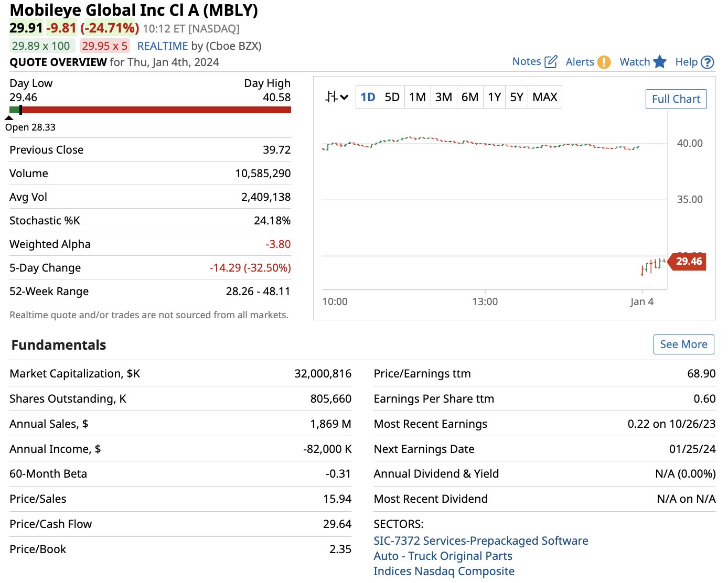The image size is (728, 583).
Task: Open the Alerts link
Action: click(x=580, y=62)
